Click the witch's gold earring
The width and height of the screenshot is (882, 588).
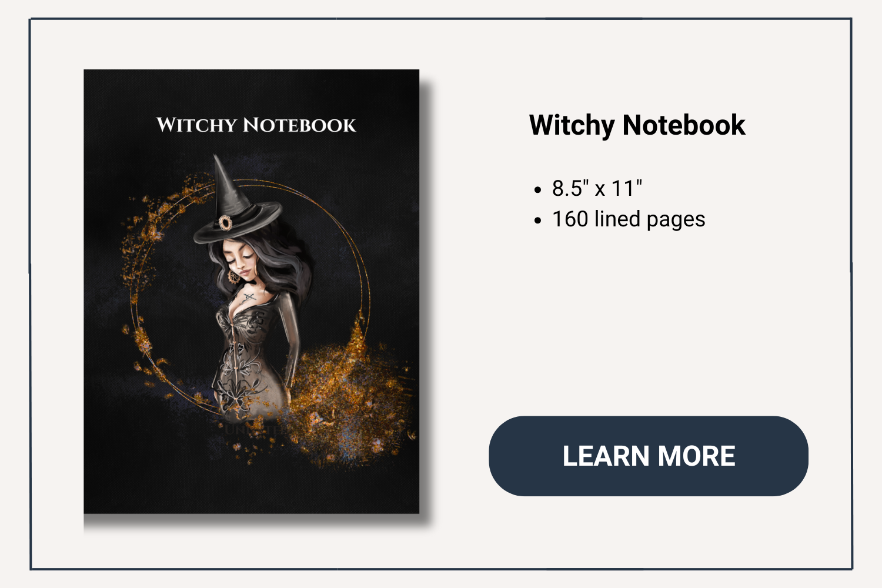(234, 276)
